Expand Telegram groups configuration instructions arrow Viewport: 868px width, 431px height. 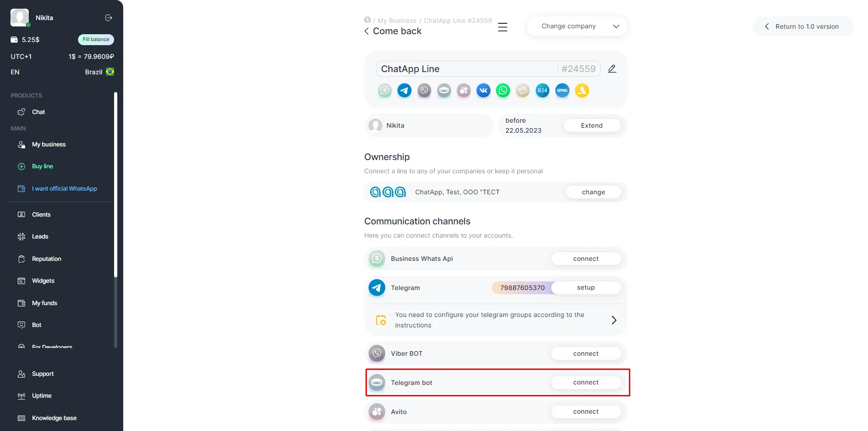(x=614, y=320)
